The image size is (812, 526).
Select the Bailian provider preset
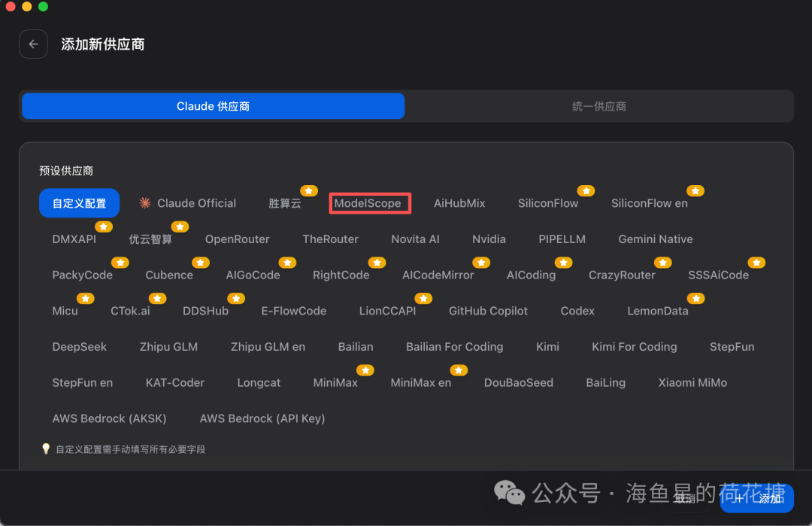(355, 347)
